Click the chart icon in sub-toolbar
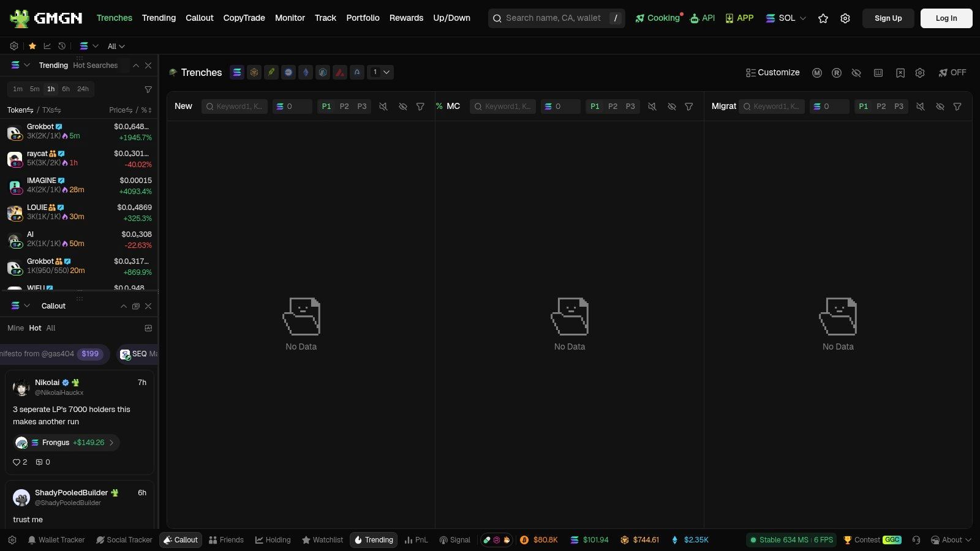 pos(47,46)
